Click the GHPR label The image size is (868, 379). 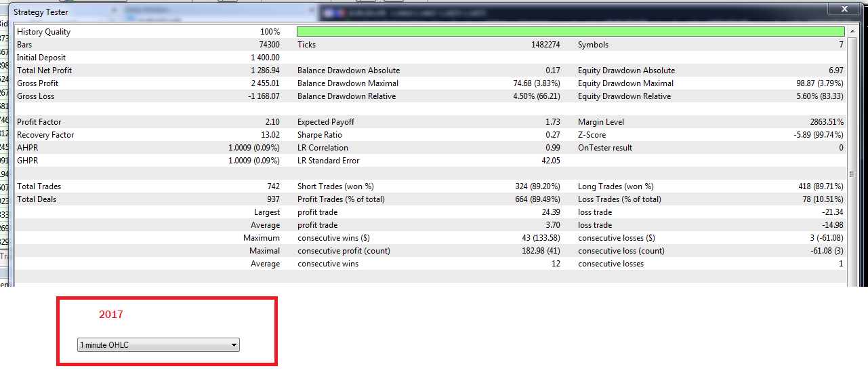click(x=27, y=161)
